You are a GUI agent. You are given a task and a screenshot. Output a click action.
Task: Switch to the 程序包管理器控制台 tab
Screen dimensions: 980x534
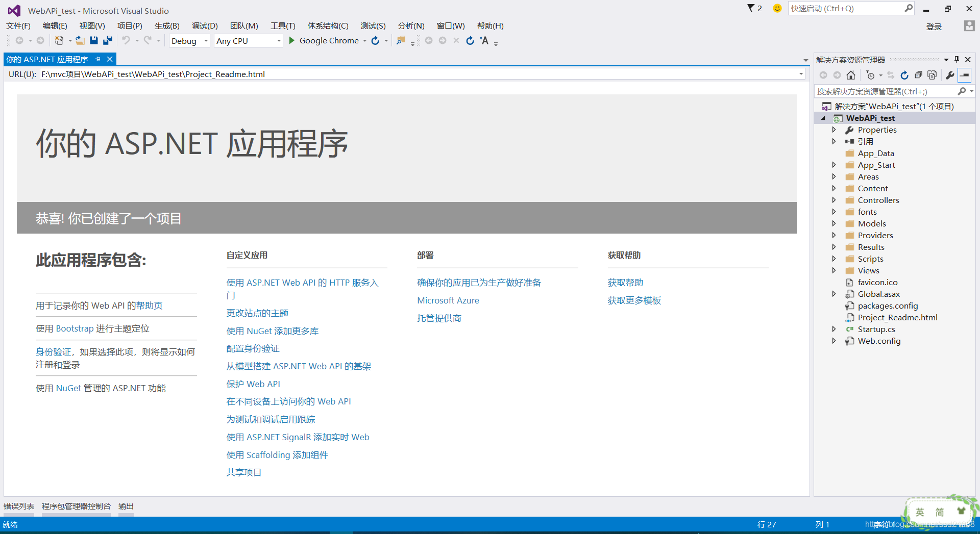[x=76, y=506]
